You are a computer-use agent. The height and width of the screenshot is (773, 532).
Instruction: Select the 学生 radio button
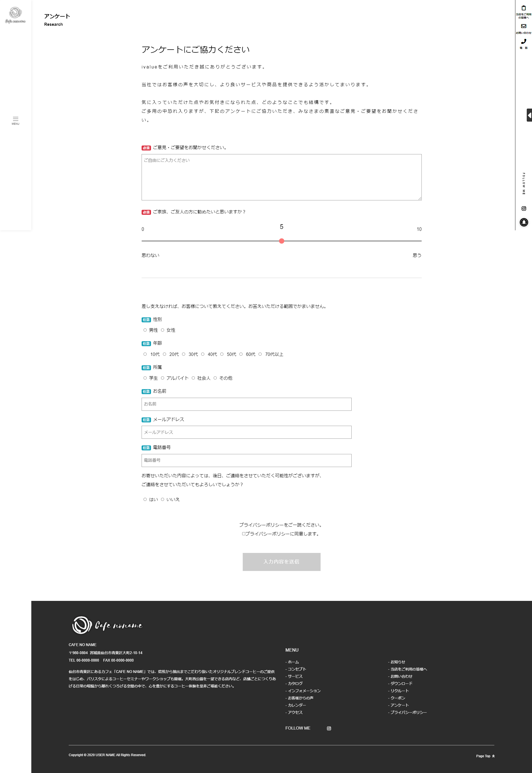pyautogui.click(x=145, y=378)
